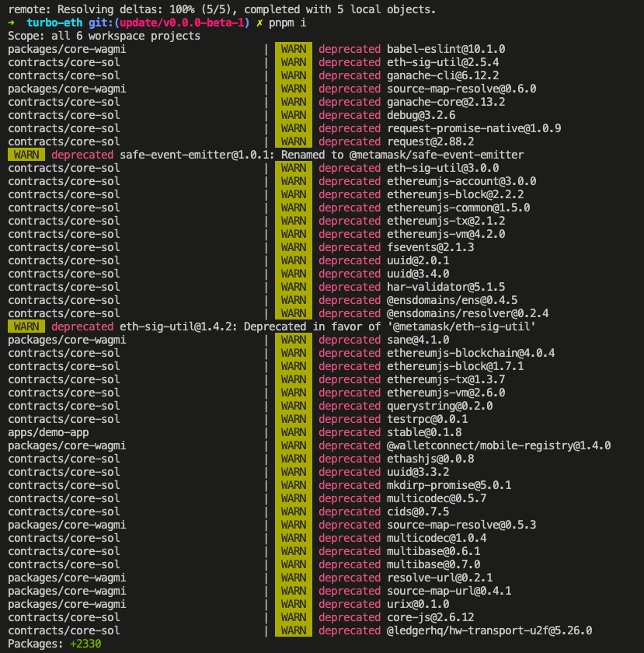Select the 'debug@3.2.6' text
This screenshot has height=653, width=644.
(421, 115)
